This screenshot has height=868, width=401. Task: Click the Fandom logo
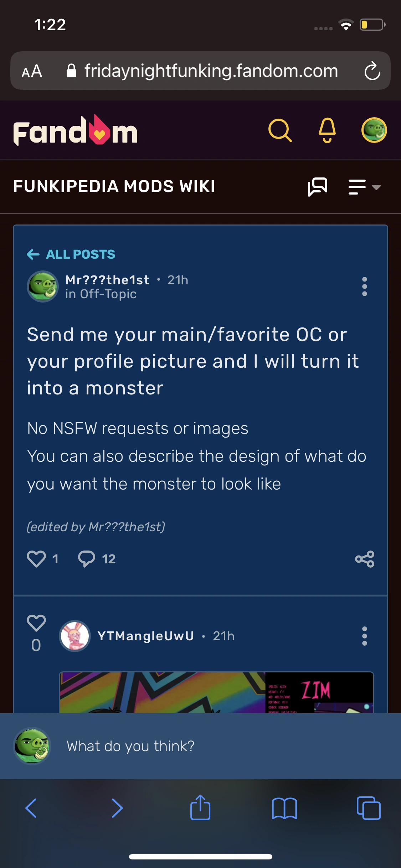click(74, 132)
